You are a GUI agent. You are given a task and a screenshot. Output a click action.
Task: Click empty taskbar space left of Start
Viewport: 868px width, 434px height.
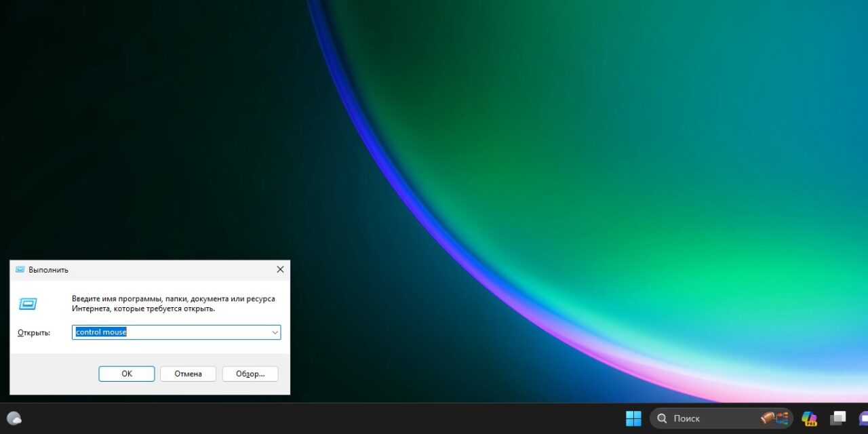[339, 418]
